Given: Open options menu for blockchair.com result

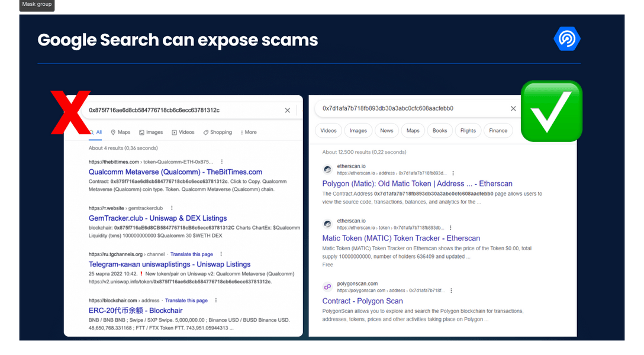Looking at the screenshot, I should (215, 301).
